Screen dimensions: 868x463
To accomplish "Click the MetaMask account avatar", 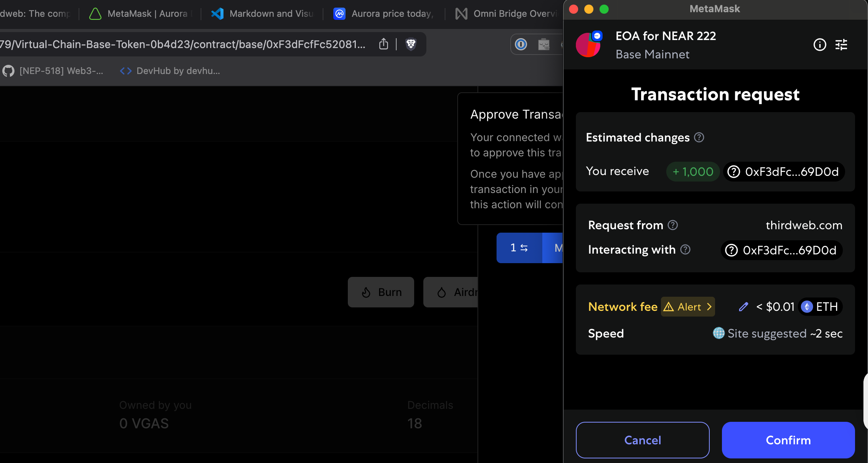I will [588, 45].
